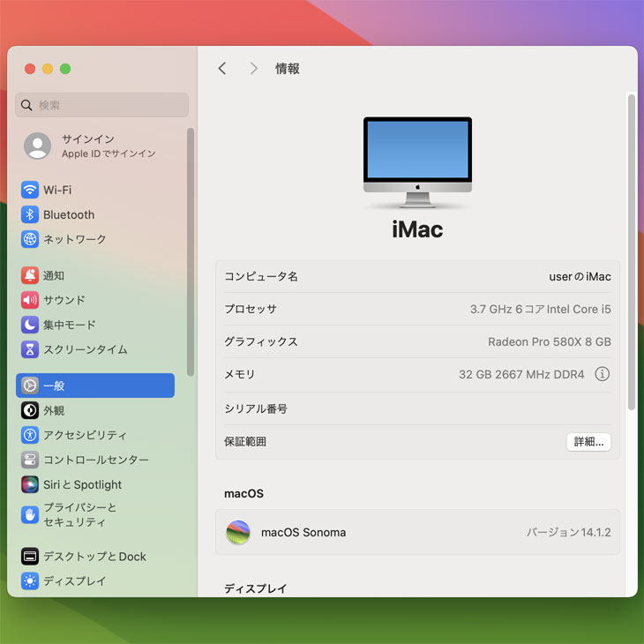Click the main pane vertical scrollbar
Image resolution: width=644 pixels, height=644 pixels.
pos(631,251)
